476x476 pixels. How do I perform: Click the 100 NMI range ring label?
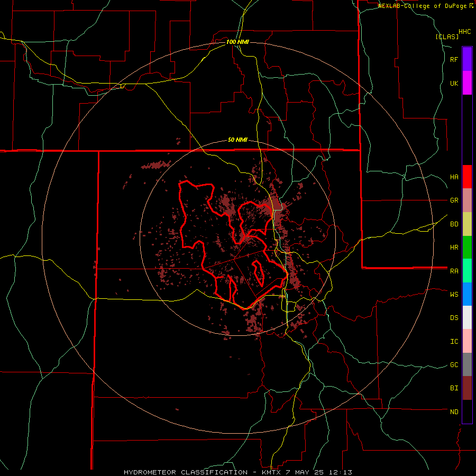pyautogui.click(x=237, y=42)
